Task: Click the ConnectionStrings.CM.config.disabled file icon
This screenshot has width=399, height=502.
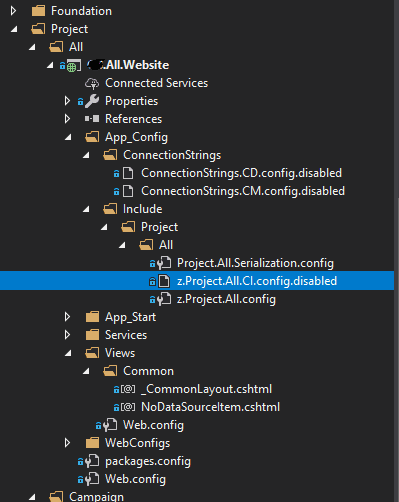Action: tap(128, 191)
